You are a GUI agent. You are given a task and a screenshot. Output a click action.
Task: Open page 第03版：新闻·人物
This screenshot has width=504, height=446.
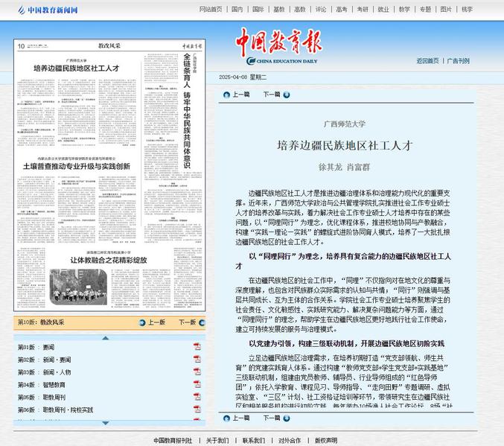45,372
